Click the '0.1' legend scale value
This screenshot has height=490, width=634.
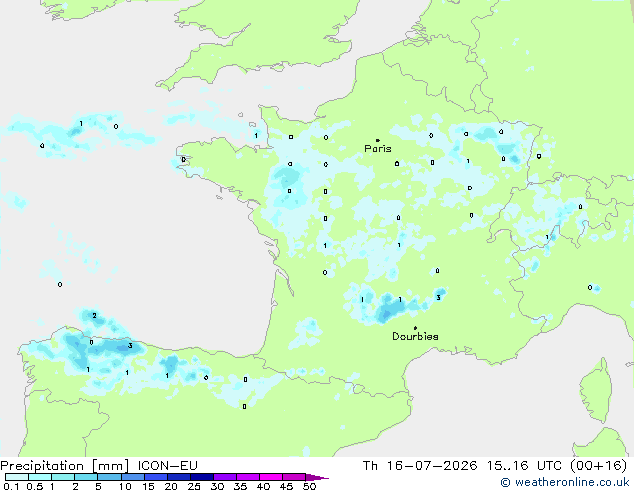[11, 486]
